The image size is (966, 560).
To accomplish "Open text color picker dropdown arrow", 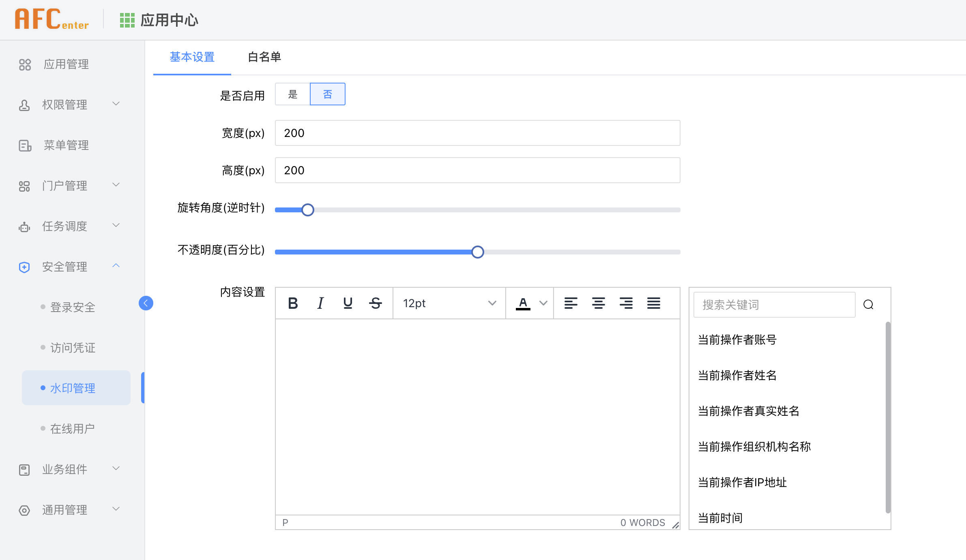I will pyautogui.click(x=543, y=303).
